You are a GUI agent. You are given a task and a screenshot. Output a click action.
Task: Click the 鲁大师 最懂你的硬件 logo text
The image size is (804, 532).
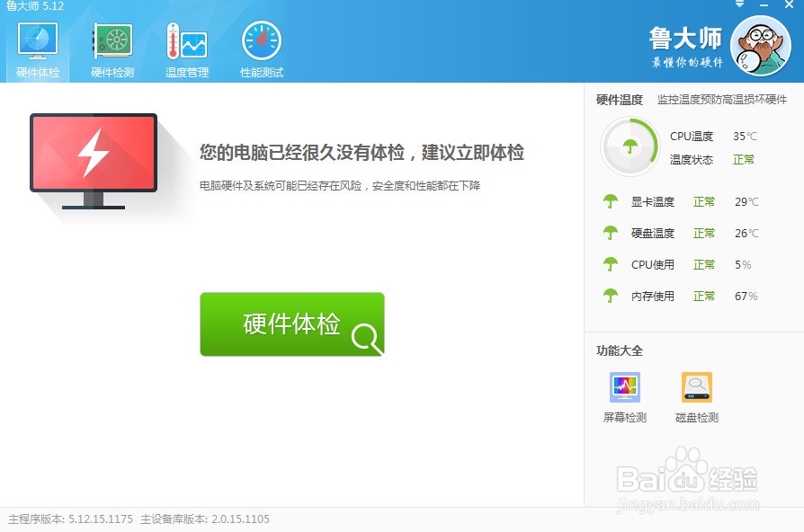click(x=685, y=47)
